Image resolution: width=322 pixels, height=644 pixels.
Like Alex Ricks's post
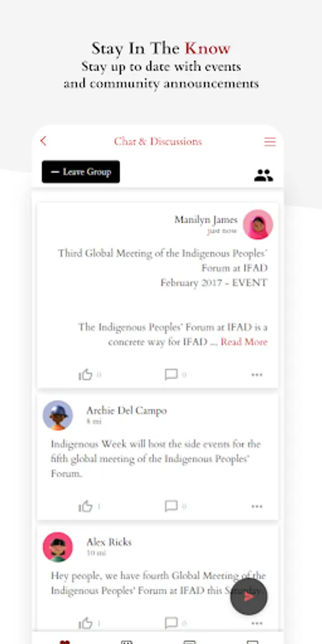85,623
